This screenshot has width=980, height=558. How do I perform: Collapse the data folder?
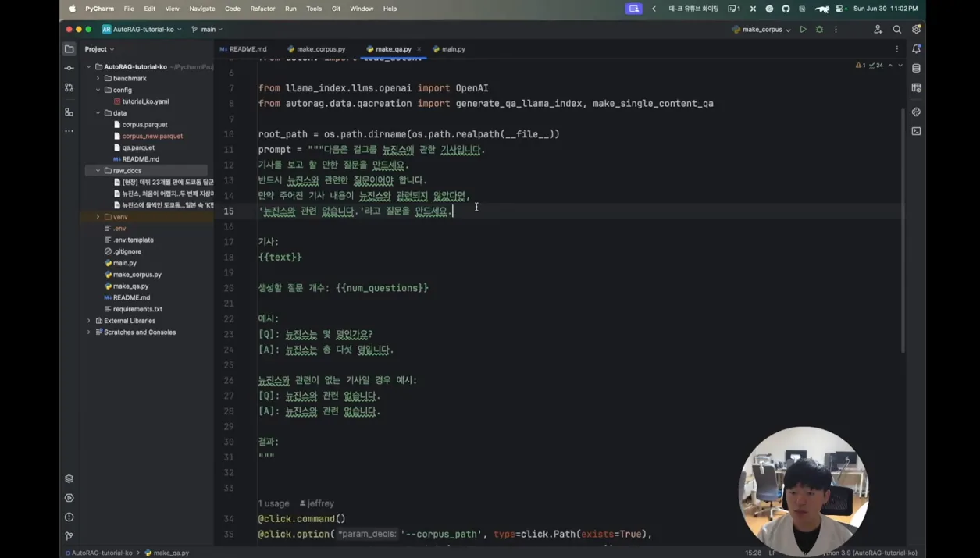point(98,113)
